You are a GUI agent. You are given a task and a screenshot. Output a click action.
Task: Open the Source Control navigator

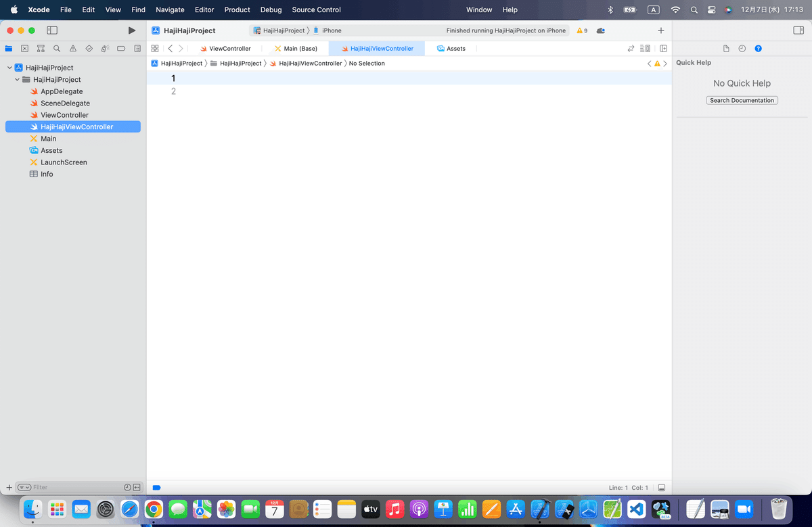click(x=25, y=49)
